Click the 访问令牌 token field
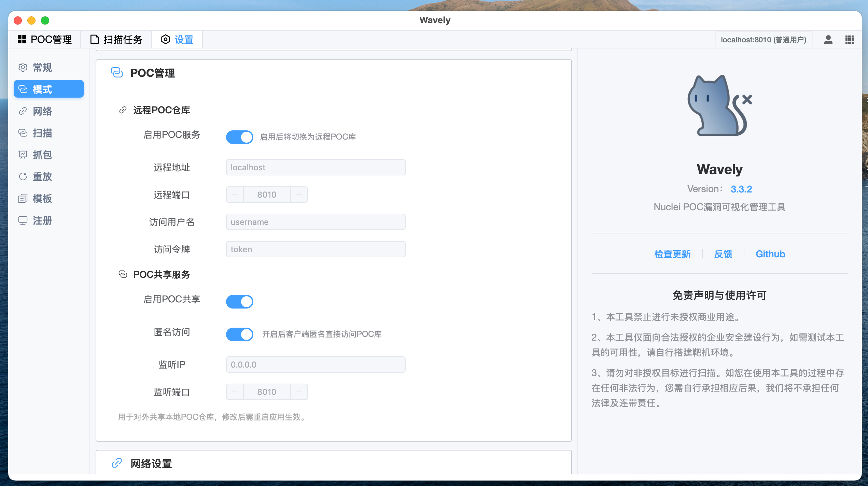Image resolution: width=868 pixels, height=486 pixels. click(x=316, y=249)
